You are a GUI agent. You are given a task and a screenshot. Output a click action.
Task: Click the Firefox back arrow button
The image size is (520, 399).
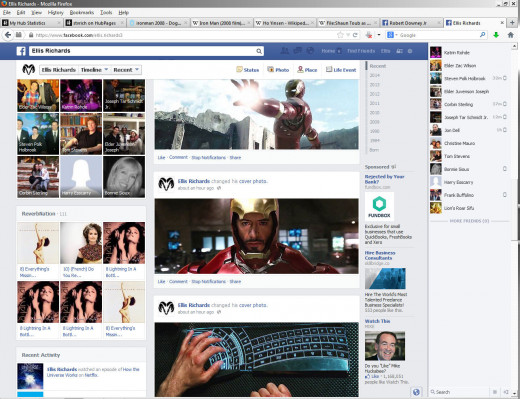click(x=8, y=35)
